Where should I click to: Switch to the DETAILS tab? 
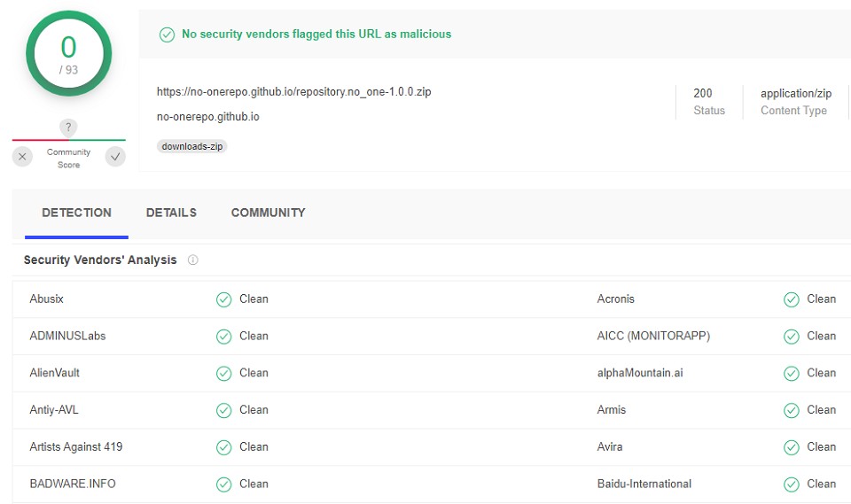(171, 213)
